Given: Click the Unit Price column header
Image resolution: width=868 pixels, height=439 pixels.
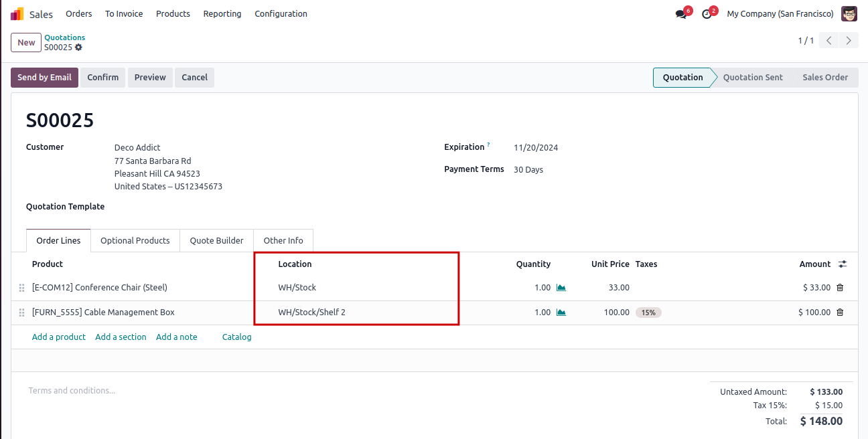Looking at the screenshot, I should [610, 264].
